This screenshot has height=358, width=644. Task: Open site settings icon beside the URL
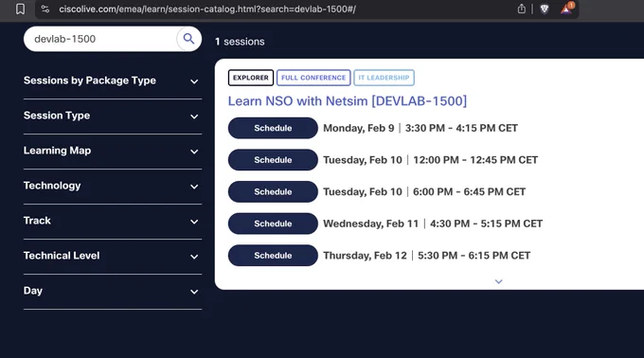pos(45,9)
